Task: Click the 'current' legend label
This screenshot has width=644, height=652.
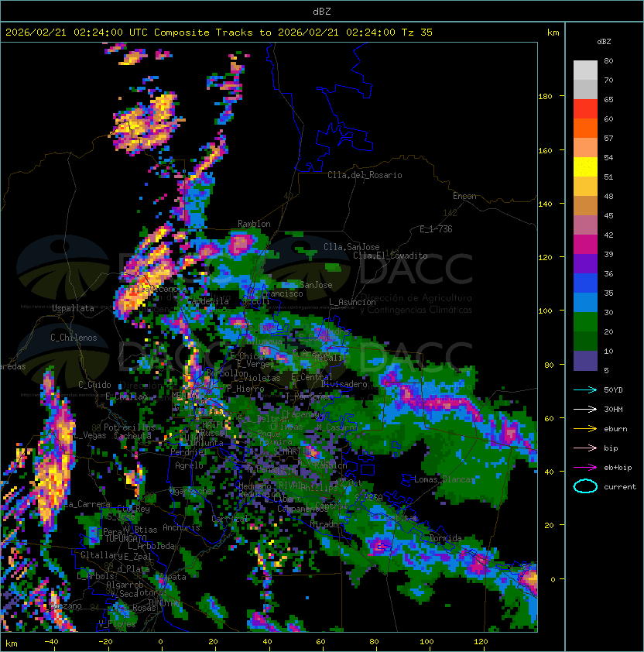Action: pos(620,487)
